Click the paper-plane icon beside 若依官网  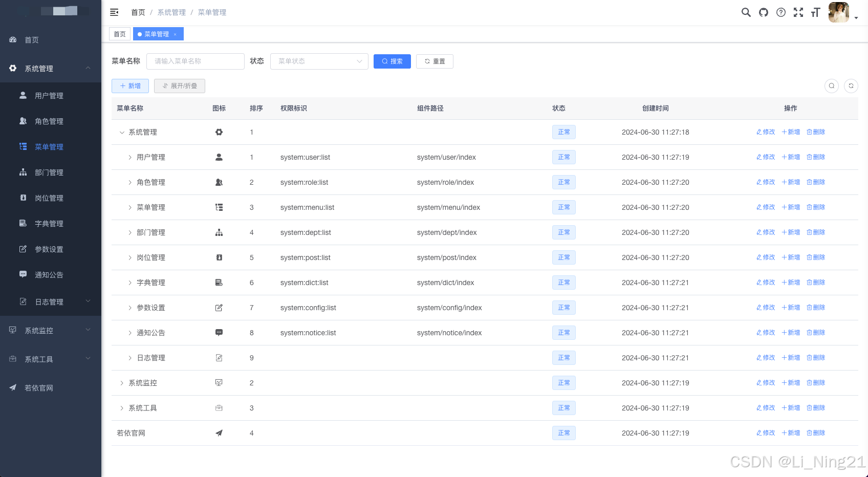tap(12, 387)
